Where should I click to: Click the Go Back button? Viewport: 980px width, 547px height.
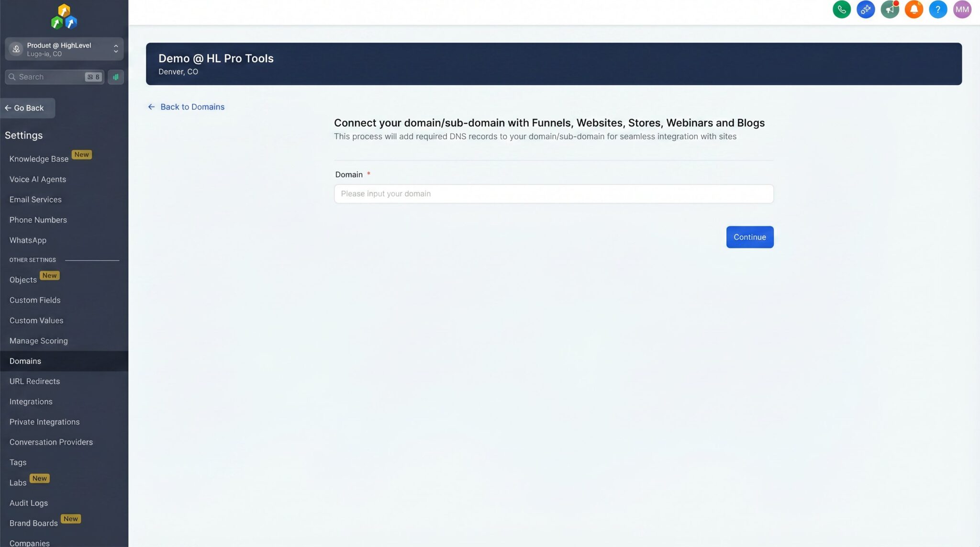(x=28, y=108)
